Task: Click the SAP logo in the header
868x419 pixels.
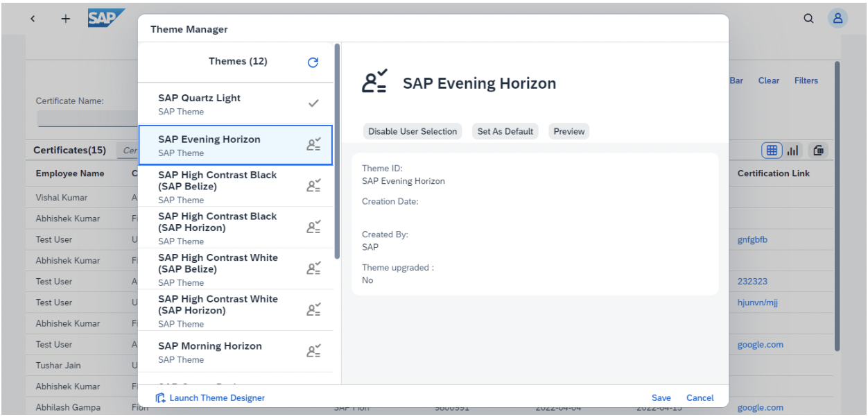Action: click(105, 19)
